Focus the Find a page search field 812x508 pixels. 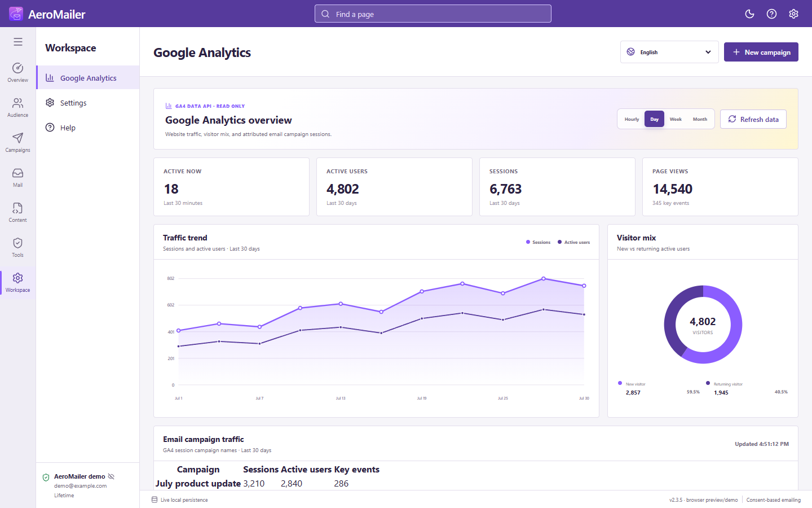tap(433, 14)
